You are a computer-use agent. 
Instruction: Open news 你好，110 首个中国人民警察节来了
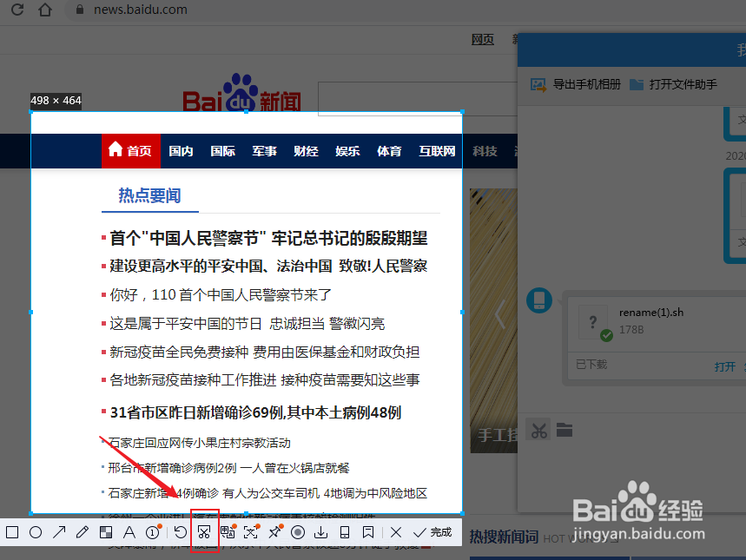tap(221, 294)
